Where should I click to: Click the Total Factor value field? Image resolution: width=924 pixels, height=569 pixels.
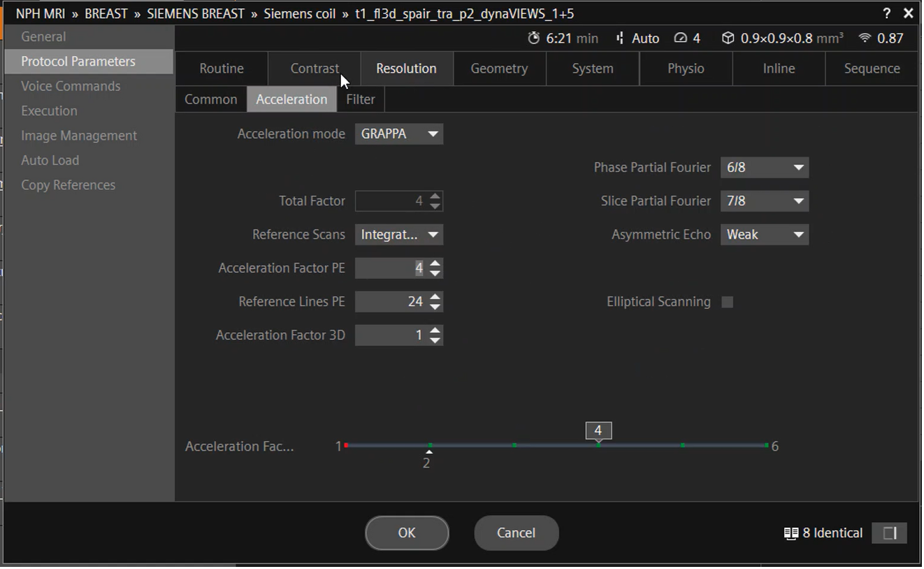(x=392, y=201)
